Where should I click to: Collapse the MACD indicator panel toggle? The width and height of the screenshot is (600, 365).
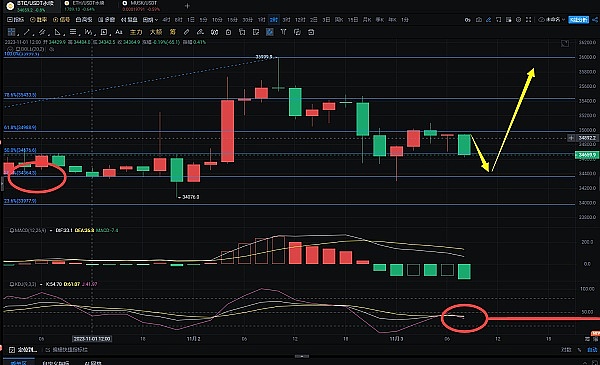pos(11,230)
